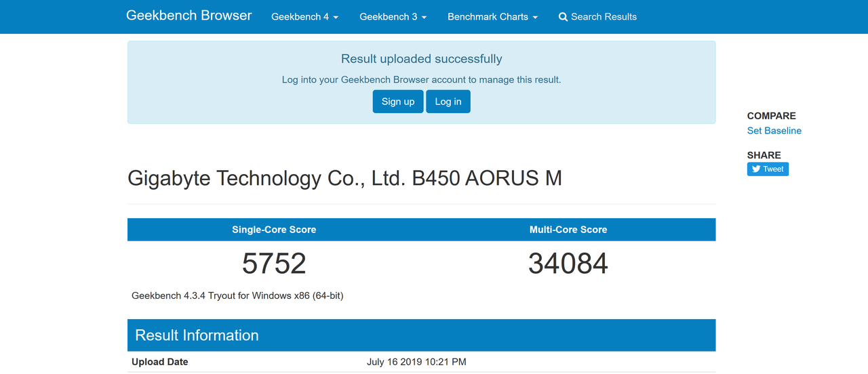Screen dimensions: 868x374
Task: Expand the Geekbench 3 dropdown menu
Action: pos(393,17)
